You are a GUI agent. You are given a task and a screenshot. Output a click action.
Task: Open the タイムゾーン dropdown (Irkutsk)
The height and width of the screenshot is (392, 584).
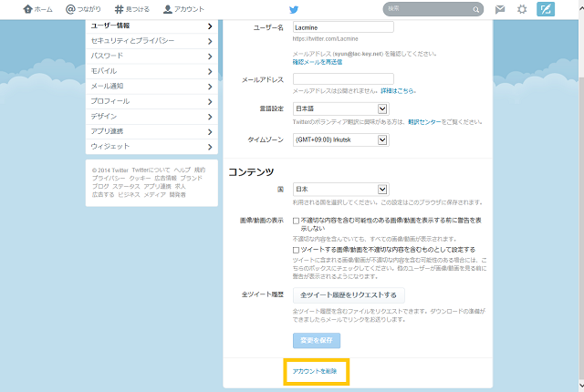click(340, 139)
